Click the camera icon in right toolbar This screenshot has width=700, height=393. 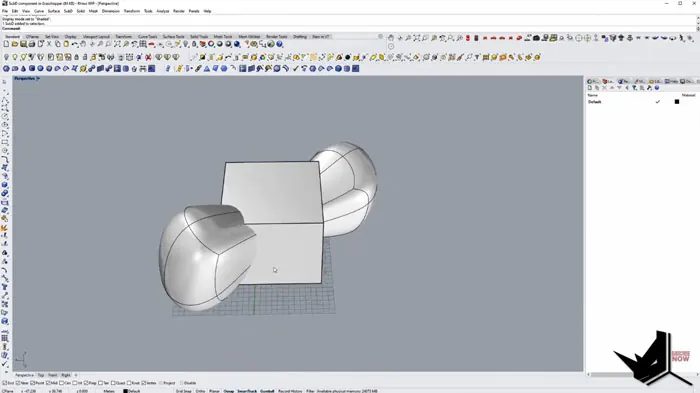[x=536, y=38]
